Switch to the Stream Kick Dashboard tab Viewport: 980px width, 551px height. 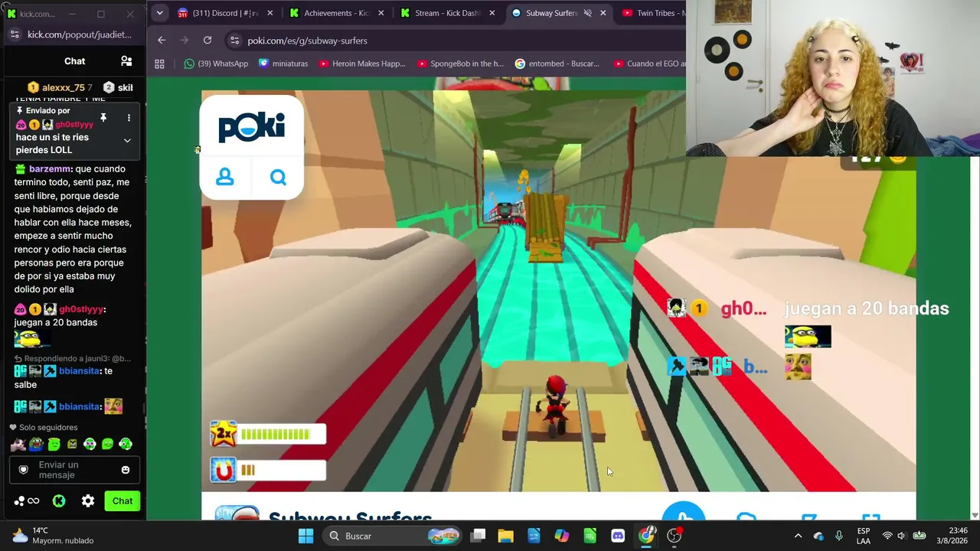pyautogui.click(x=447, y=13)
